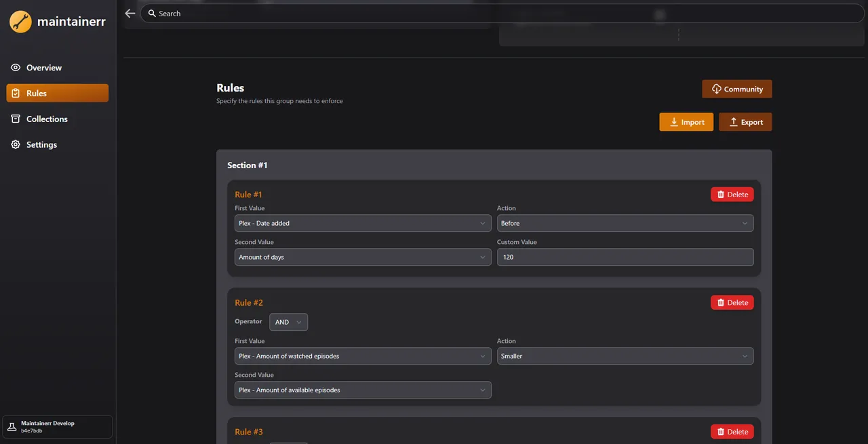Click the download icon inside Import button

pyautogui.click(x=673, y=121)
